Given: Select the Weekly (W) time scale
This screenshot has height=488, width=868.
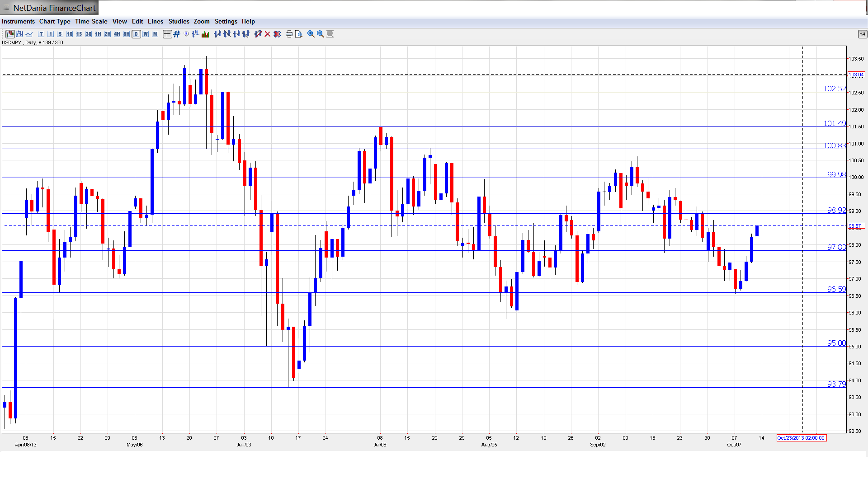Looking at the screenshot, I should pyautogui.click(x=146, y=34).
